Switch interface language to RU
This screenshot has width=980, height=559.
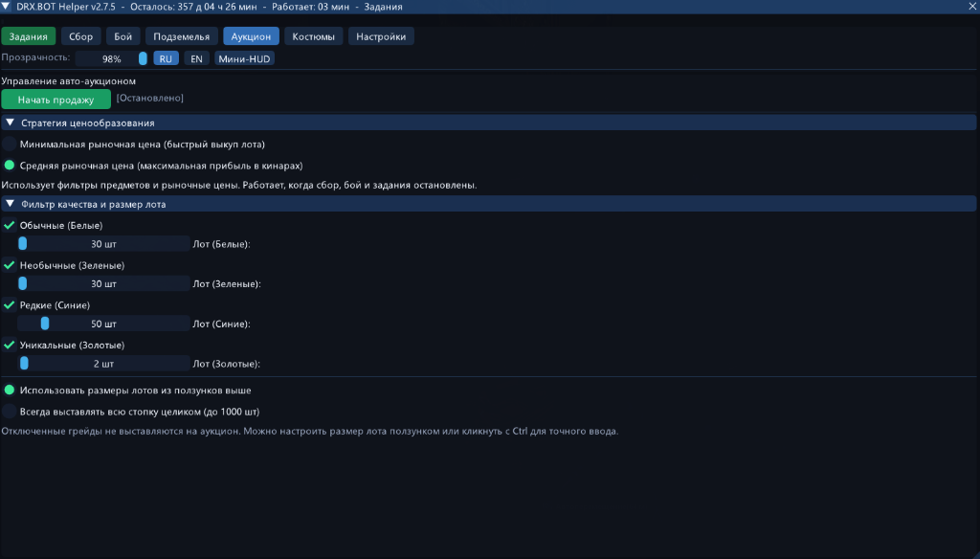pos(166,58)
